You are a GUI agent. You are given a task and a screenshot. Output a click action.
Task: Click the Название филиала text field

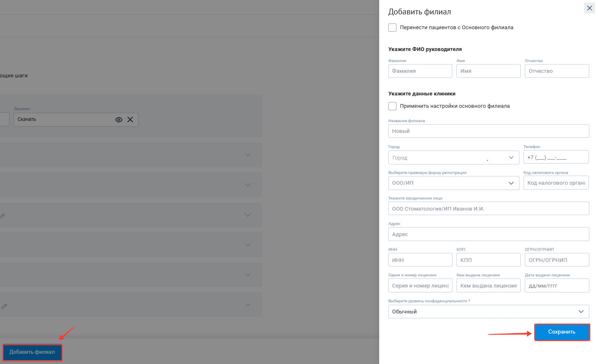click(x=488, y=131)
